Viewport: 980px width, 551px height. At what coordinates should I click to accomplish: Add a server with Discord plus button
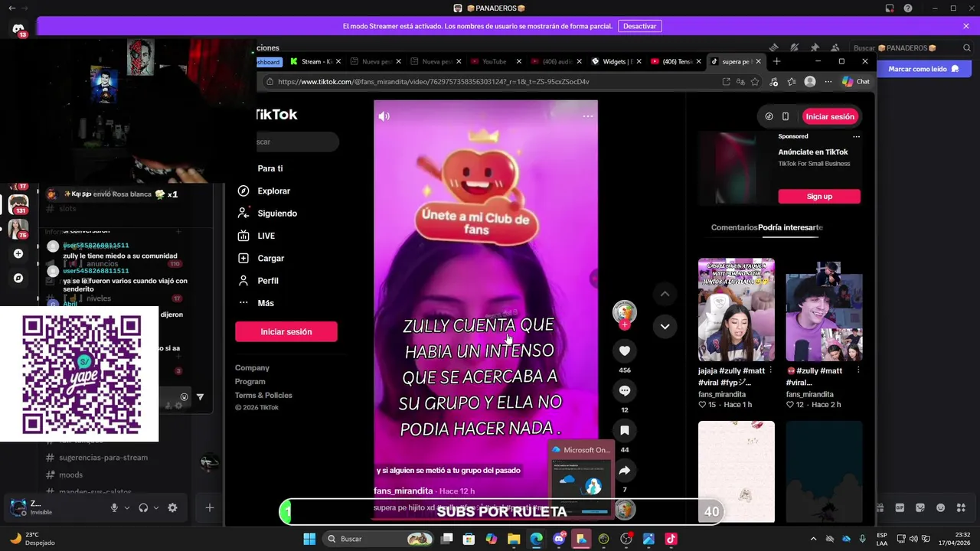[x=18, y=253]
